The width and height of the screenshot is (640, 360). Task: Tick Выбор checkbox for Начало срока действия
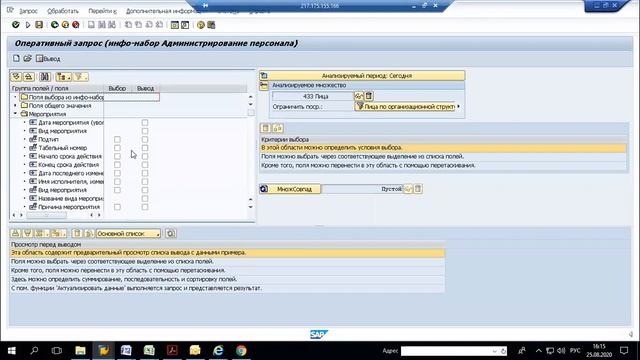tap(117, 156)
